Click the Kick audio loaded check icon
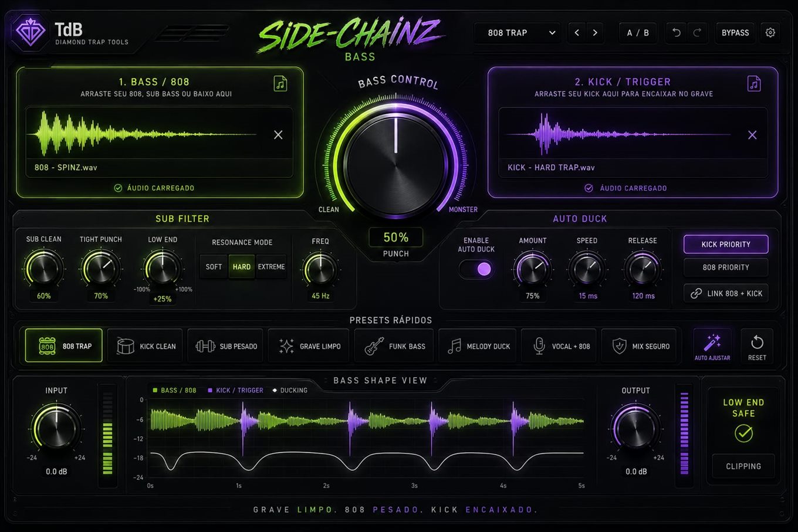This screenshot has width=798, height=532. pyautogui.click(x=589, y=188)
